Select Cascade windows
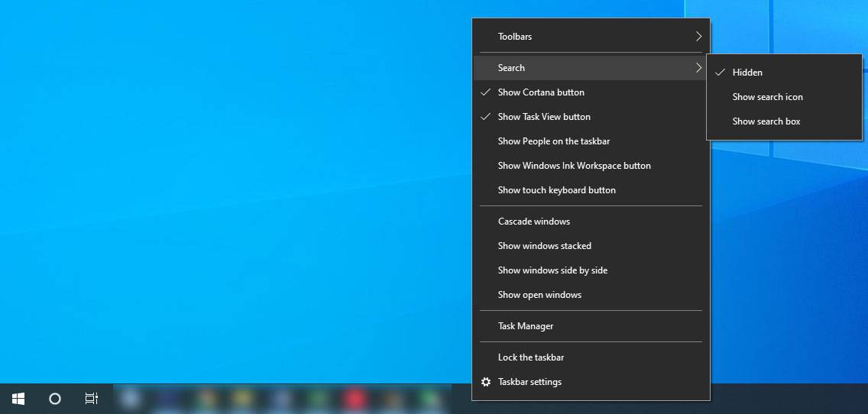868x414 pixels. pos(534,222)
